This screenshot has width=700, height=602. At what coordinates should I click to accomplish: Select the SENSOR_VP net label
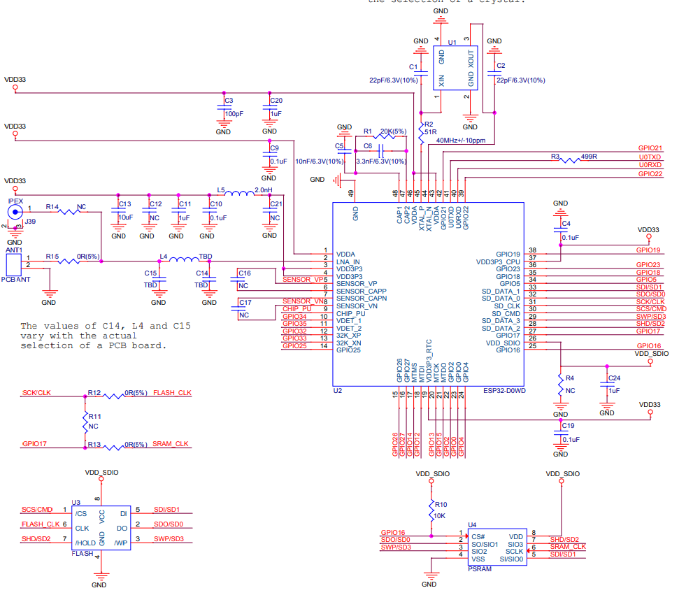tap(303, 280)
